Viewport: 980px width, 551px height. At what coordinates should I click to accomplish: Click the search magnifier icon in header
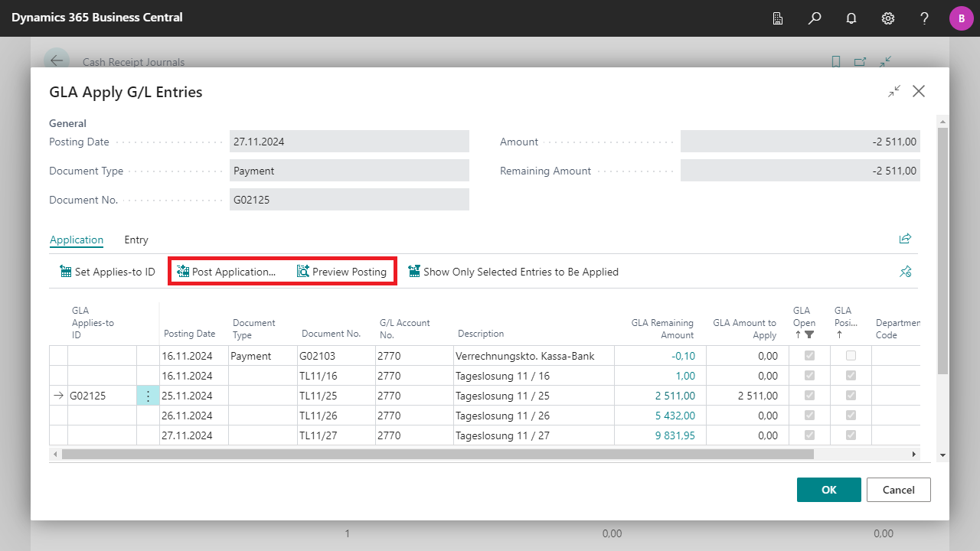(x=815, y=18)
